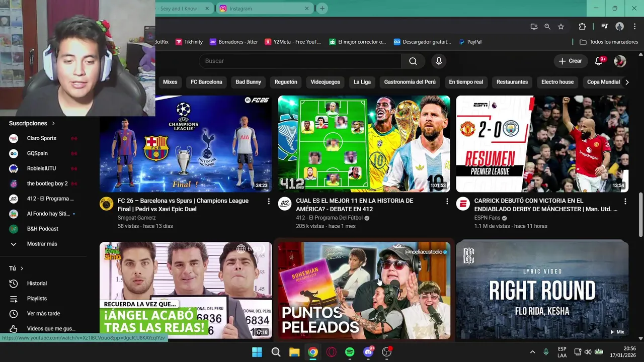Screen dimensions: 644x362
Task: Open Chrome three-dot menu
Action: coord(634,27)
